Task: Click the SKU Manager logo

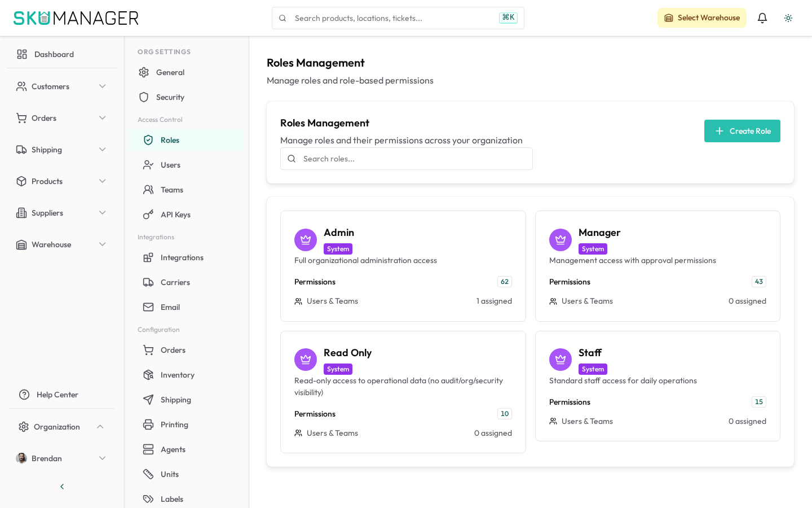Action: [76, 18]
